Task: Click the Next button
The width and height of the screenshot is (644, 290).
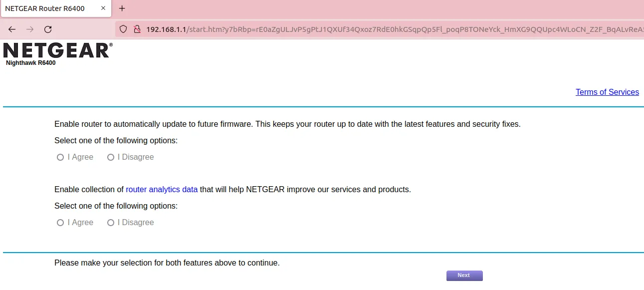Action: [x=464, y=276]
